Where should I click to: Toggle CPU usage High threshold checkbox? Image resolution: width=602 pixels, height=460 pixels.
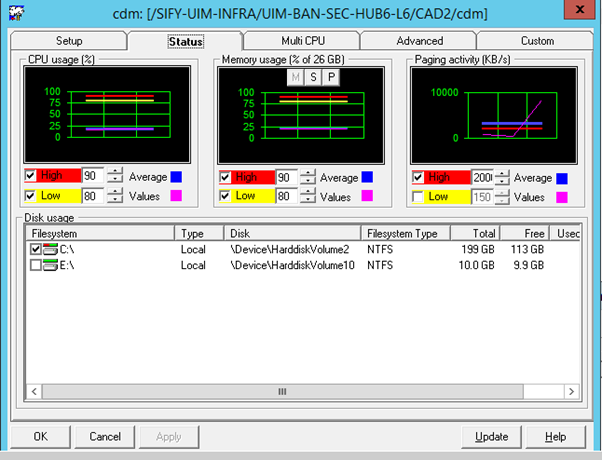pyautogui.click(x=30, y=176)
